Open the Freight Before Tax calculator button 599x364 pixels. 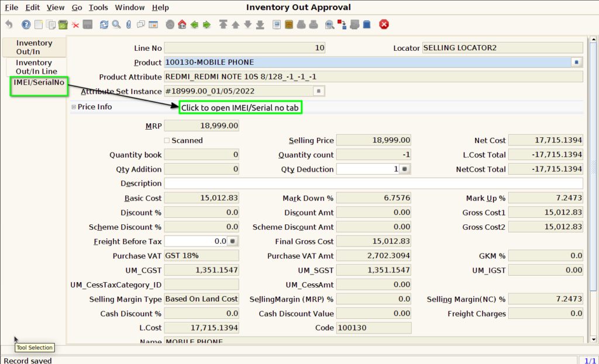tap(233, 241)
